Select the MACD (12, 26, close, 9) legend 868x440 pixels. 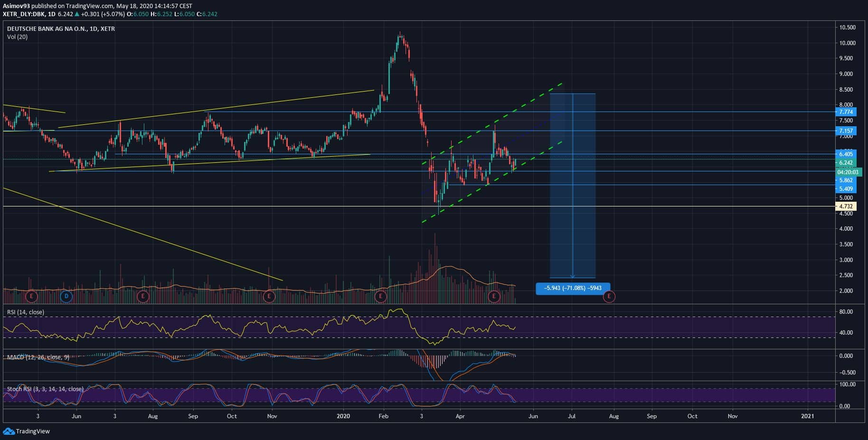[x=38, y=357]
